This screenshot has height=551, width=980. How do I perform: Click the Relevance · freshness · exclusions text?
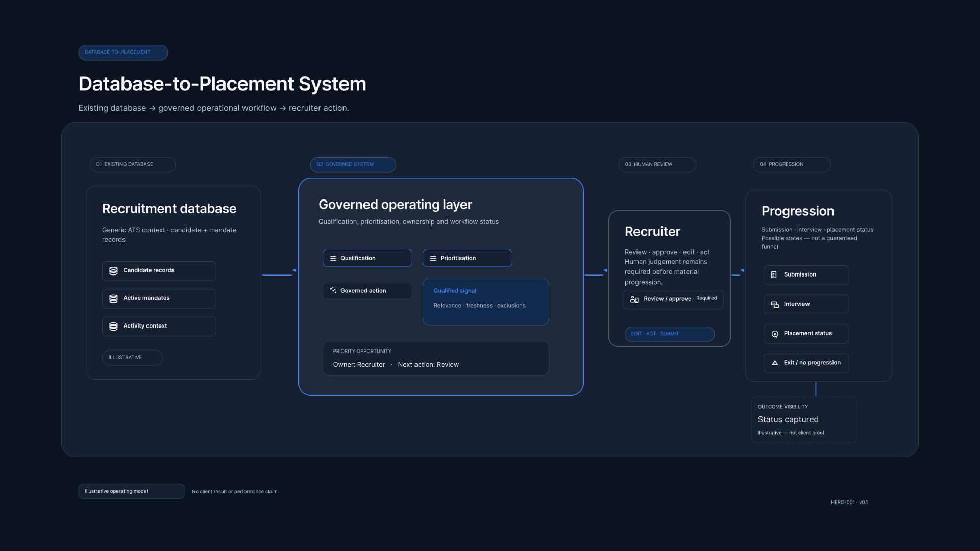tap(479, 306)
